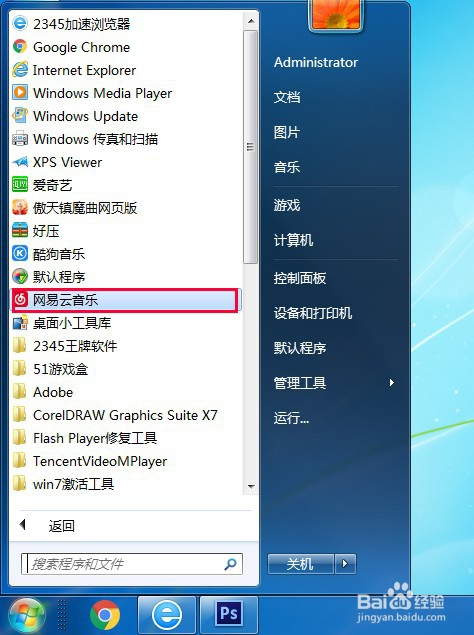
Task: Click the programs list scroll down arrow
Action: [251, 486]
